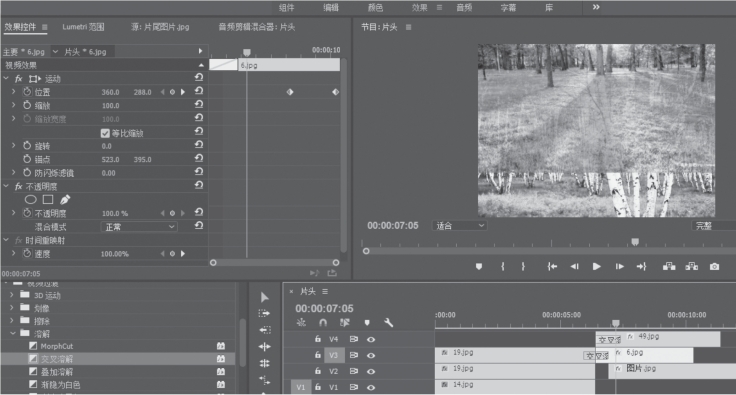Mark Out point in Program monitor
The image size is (736, 395).
click(523, 266)
